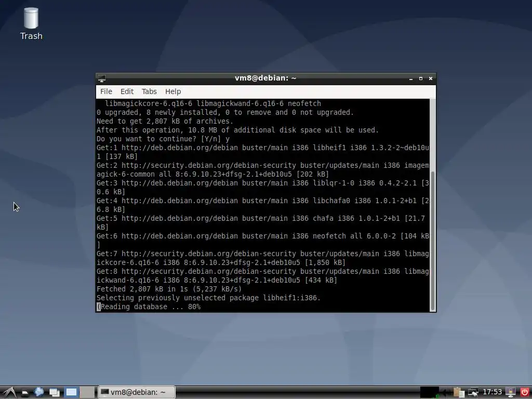Viewport: 532px width, 399px height.
Task: Click the 'Do you want to continue? [Y/n] y' line
Action: point(163,139)
